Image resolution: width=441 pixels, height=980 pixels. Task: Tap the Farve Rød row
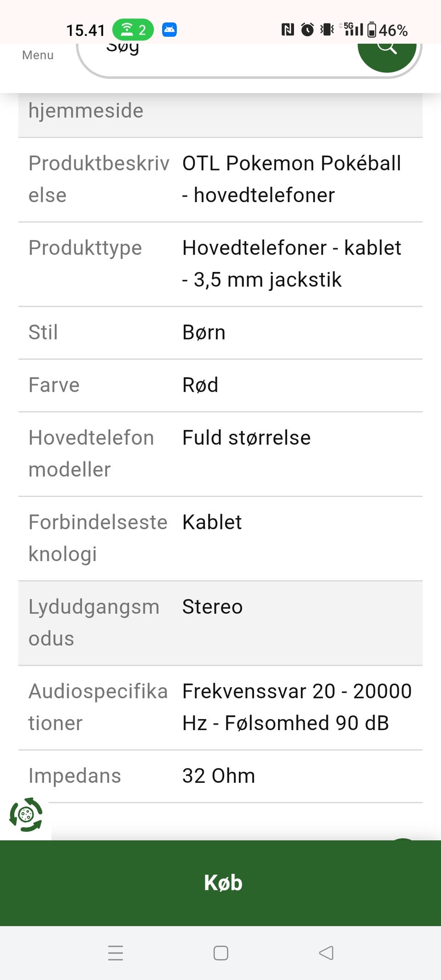tap(220, 385)
